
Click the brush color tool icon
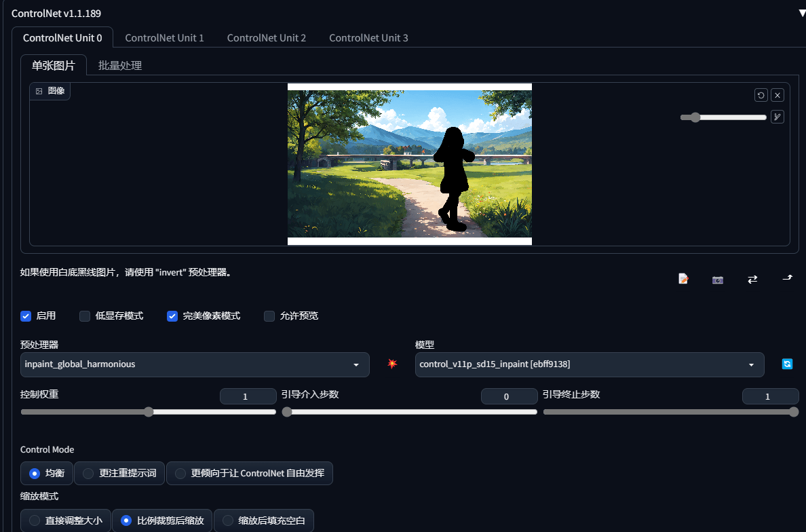[x=778, y=117]
